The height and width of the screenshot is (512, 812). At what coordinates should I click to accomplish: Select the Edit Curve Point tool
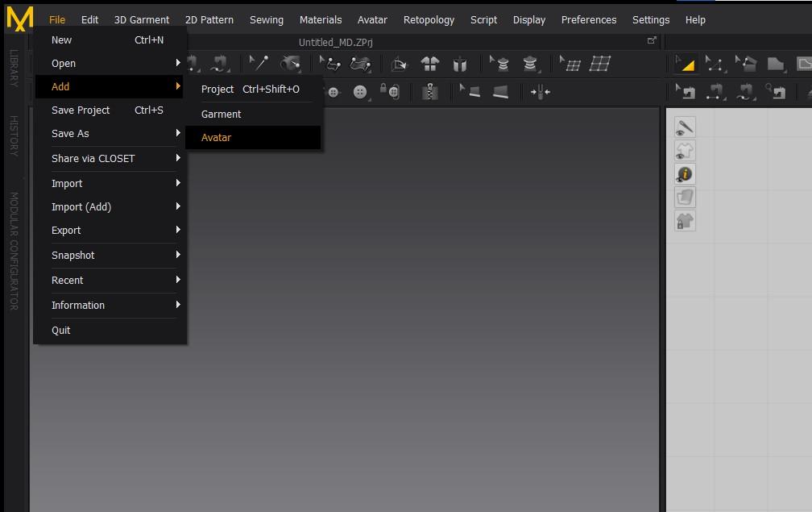pos(715,64)
